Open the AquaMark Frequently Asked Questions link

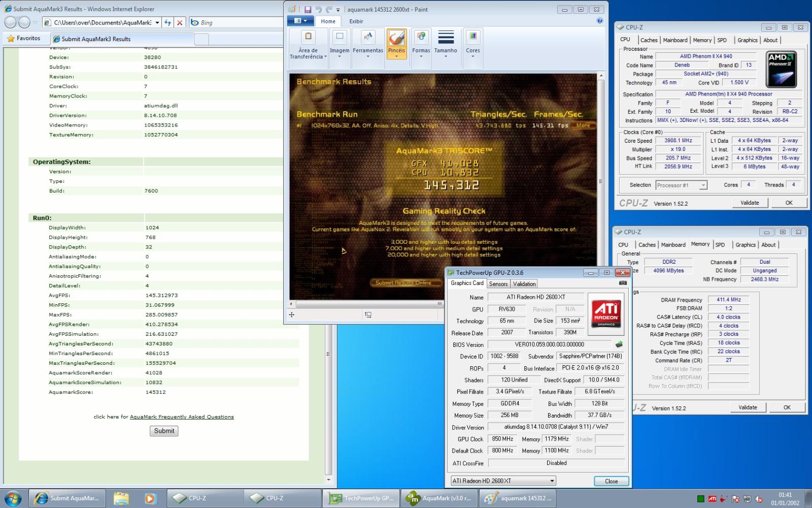[182, 417]
